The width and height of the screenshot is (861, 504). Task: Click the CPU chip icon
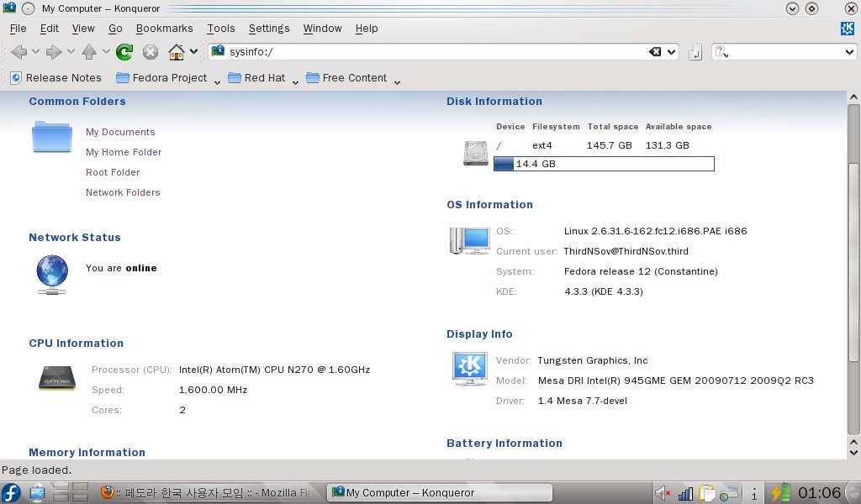pos(57,378)
